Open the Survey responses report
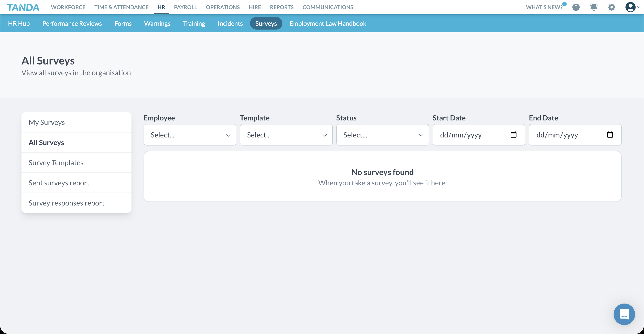This screenshot has width=644, height=334. pyautogui.click(x=66, y=203)
